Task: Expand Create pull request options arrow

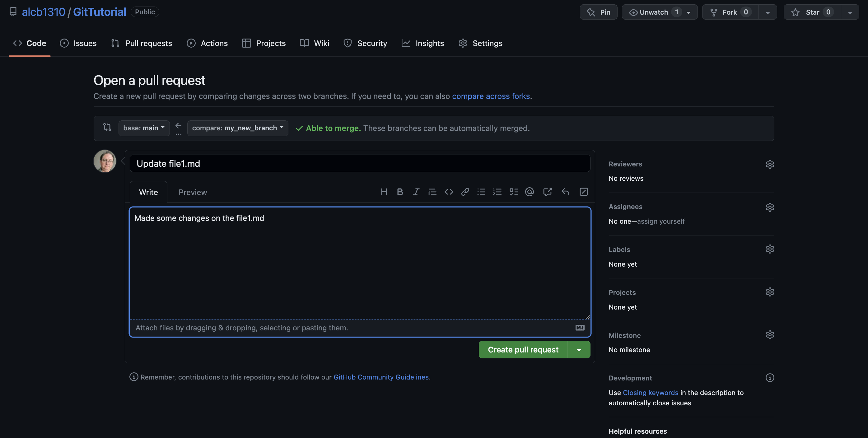Action: pos(579,350)
